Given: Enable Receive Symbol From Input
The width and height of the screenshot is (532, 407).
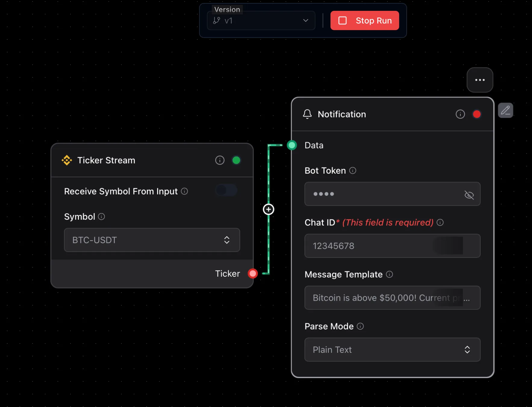Looking at the screenshot, I should (x=226, y=190).
